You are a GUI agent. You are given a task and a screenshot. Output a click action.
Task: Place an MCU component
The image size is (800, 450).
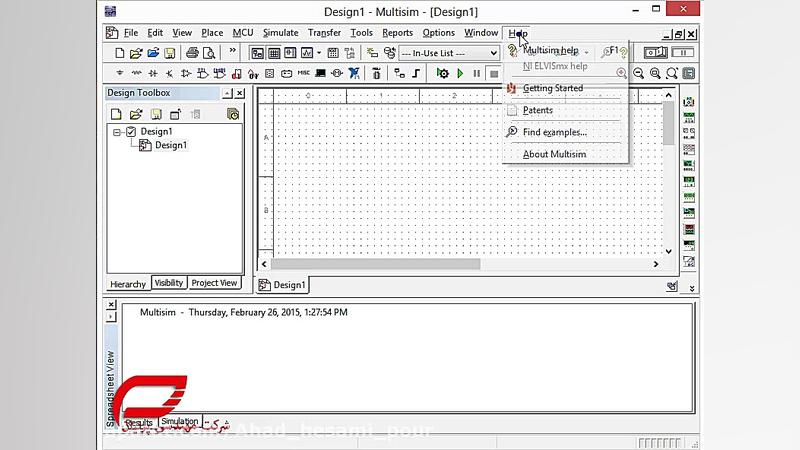click(377, 73)
